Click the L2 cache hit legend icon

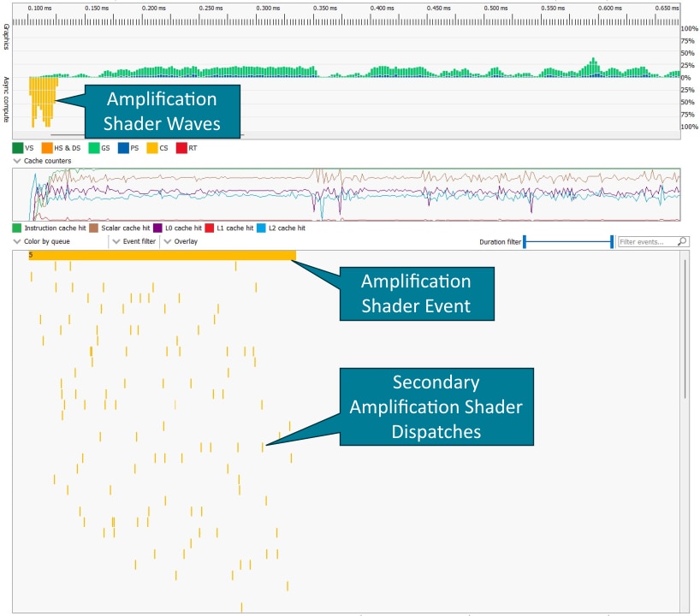tap(260, 228)
